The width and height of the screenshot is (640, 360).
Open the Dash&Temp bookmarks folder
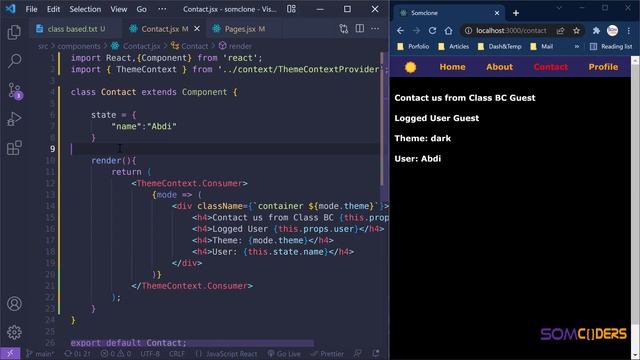point(500,47)
